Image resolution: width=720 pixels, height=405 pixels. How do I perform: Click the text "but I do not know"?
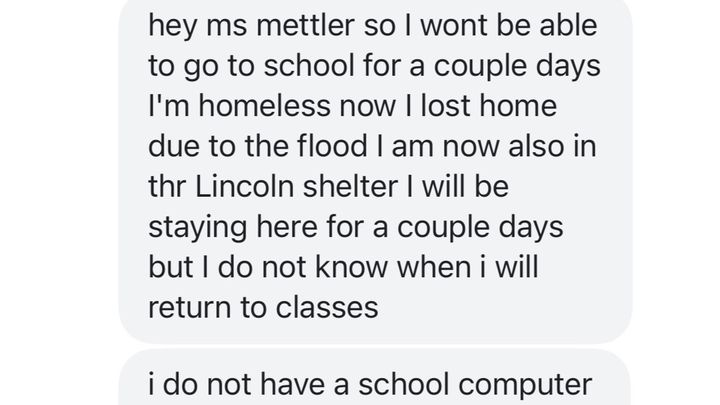262,270
